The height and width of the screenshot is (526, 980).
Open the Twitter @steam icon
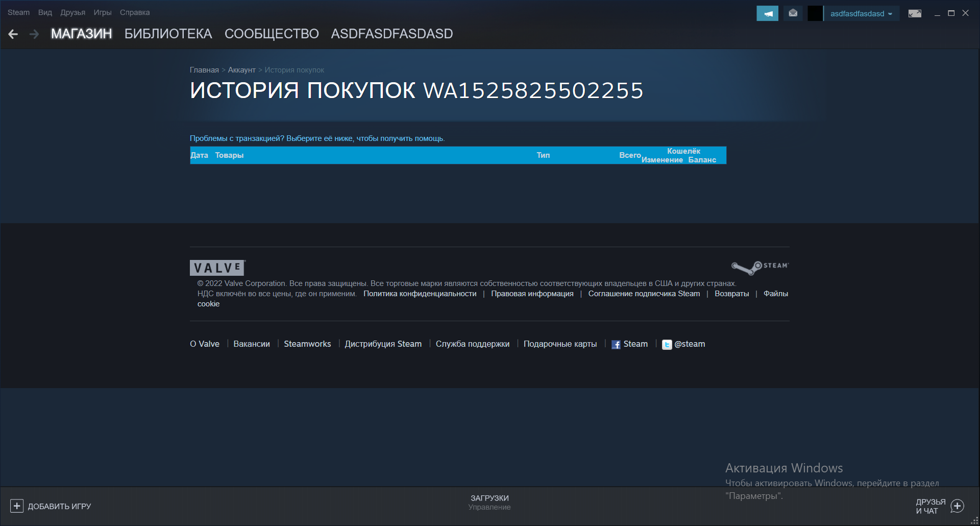pos(667,345)
